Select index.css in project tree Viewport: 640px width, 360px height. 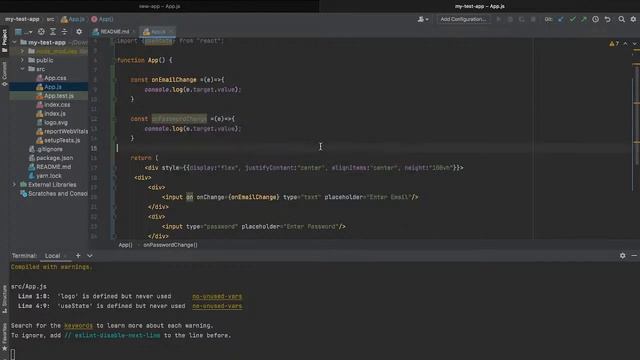53,104
